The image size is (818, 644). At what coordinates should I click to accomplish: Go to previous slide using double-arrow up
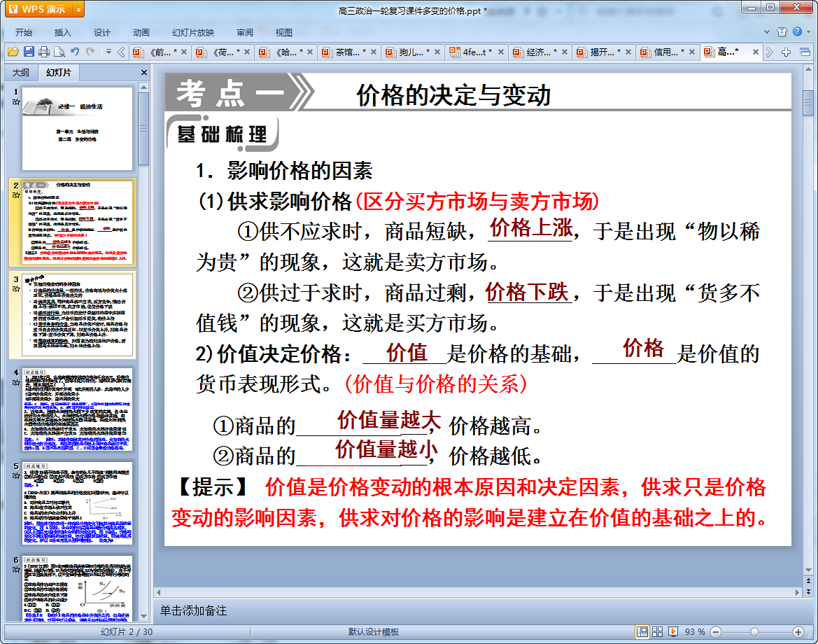coord(808,581)
